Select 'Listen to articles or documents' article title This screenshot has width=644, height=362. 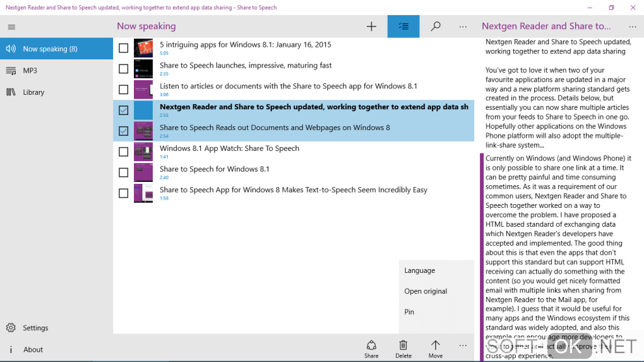click(289, 86)
